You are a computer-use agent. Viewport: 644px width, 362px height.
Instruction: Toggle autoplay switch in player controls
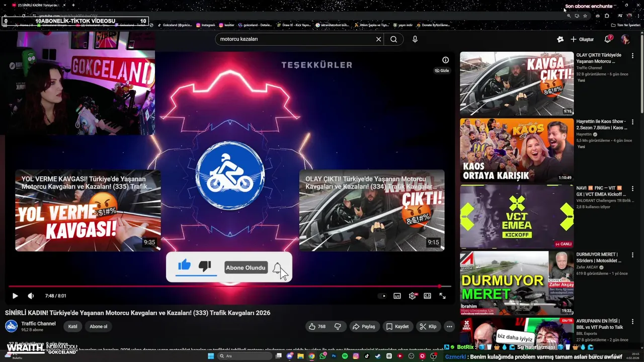click(x=382, y=296)
